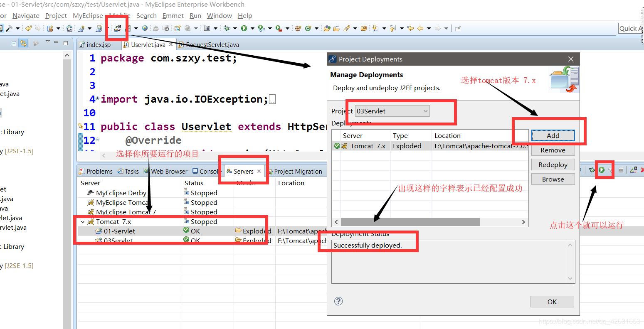644x329 pixels.
Task: Click the Search flashlight toolbar icon
Action: tap(347, 28)
